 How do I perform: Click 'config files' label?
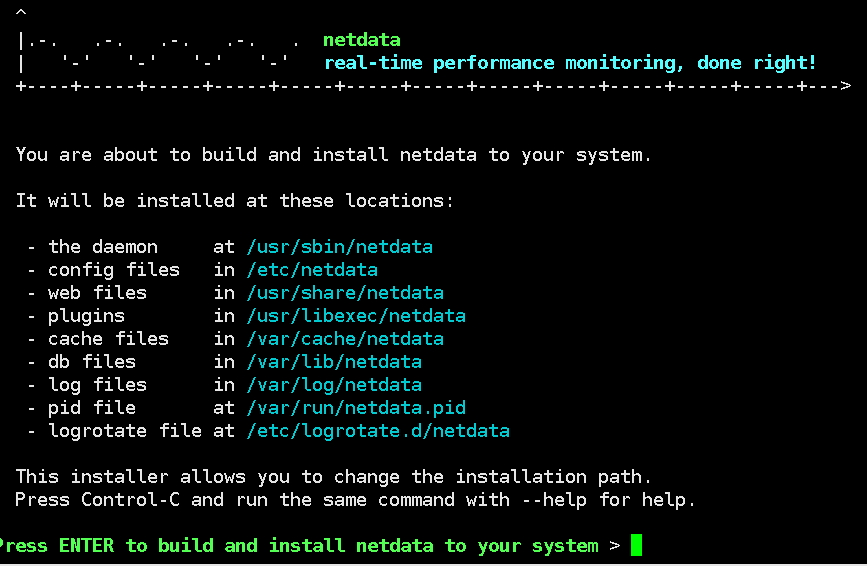114,270
